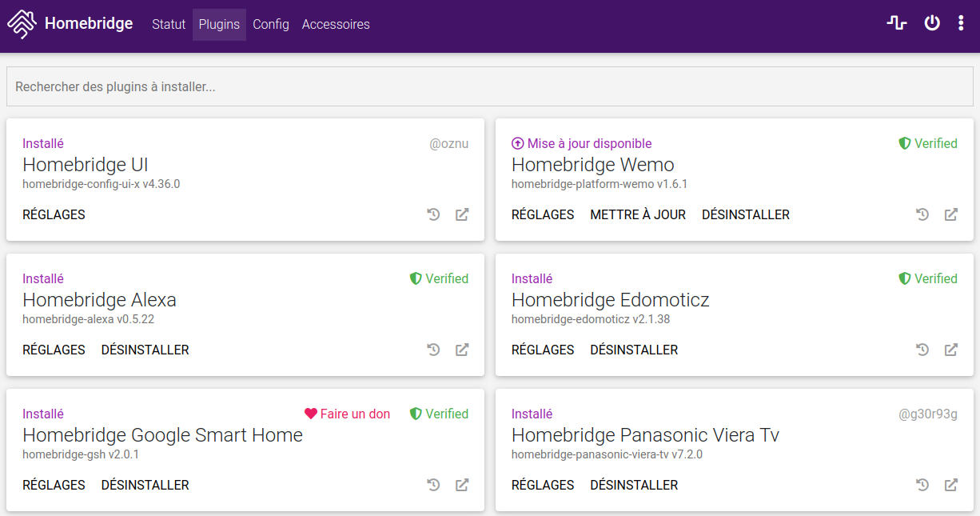Open RÉGLAGES for Homebridge Edomoticz
Viewport: 980px width, 516px height.
(x=543, y=350)
